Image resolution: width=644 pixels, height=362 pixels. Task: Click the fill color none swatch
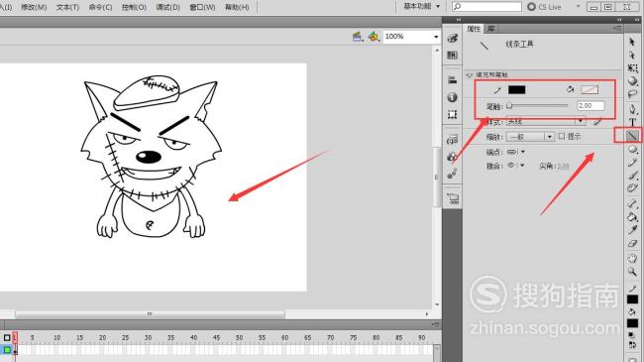pos(590,89)
